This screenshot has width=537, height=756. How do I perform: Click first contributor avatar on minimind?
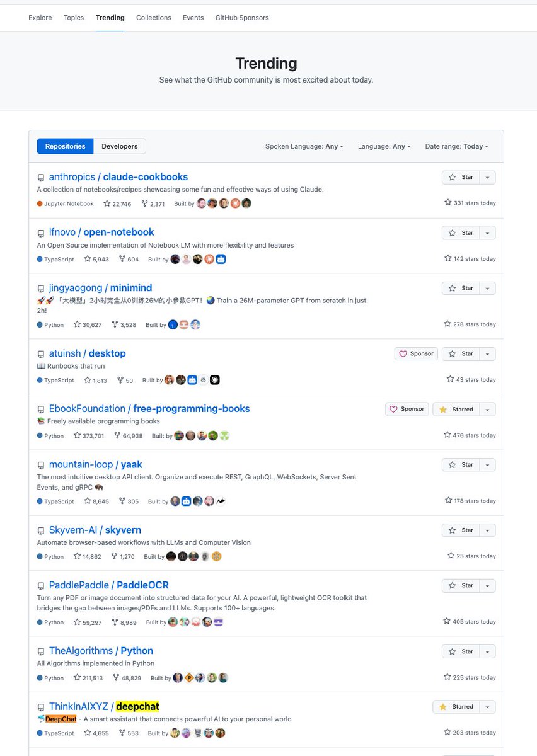point(173,324)
